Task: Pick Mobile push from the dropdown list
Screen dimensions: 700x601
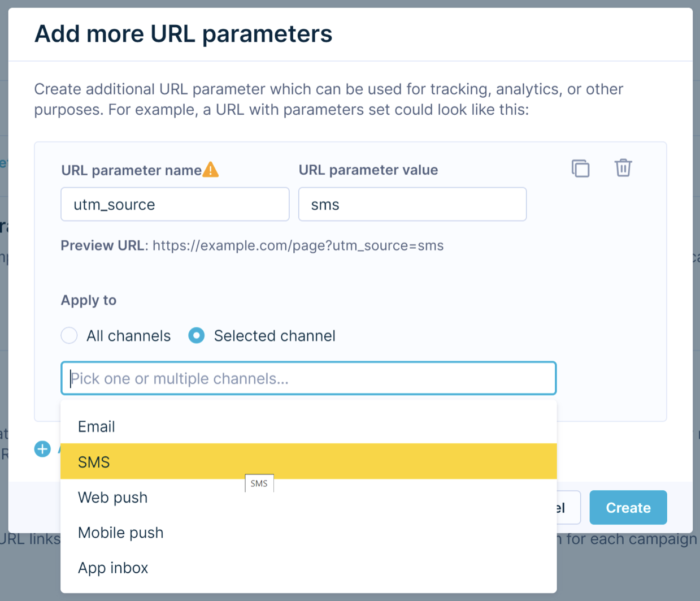Action: (308, 533)
